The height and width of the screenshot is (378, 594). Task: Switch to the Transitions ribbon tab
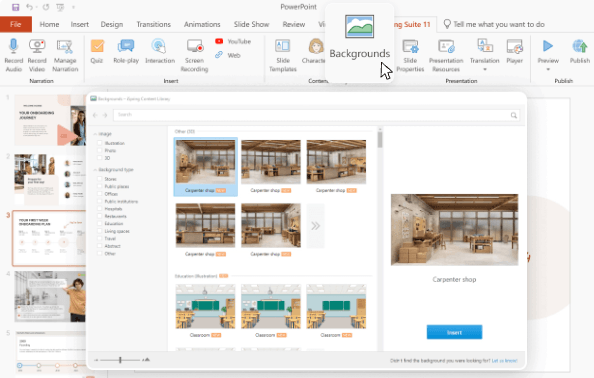pyautogui.click(x=153, y=24)
